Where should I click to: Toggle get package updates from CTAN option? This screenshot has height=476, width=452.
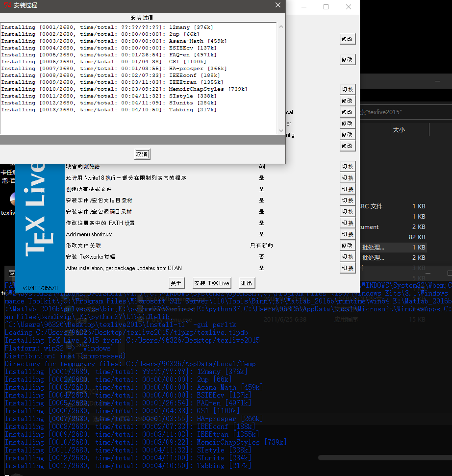[x=347, y=268]
